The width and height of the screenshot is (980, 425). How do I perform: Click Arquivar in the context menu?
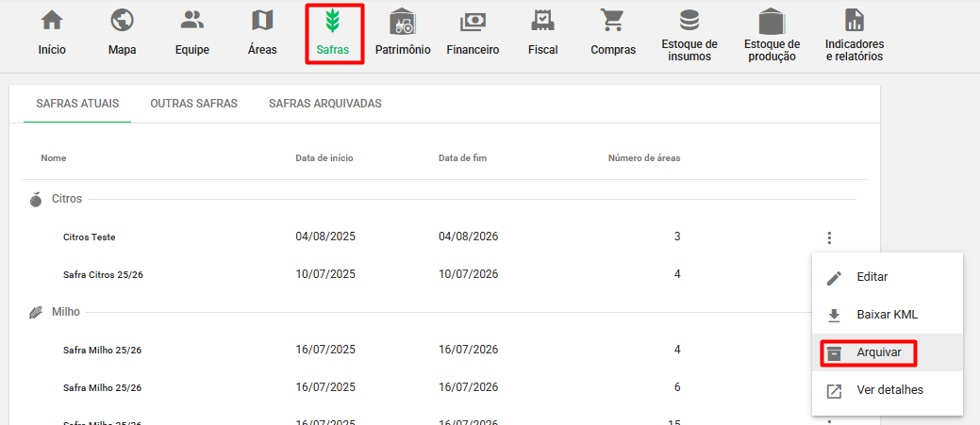tap(878, 352)
